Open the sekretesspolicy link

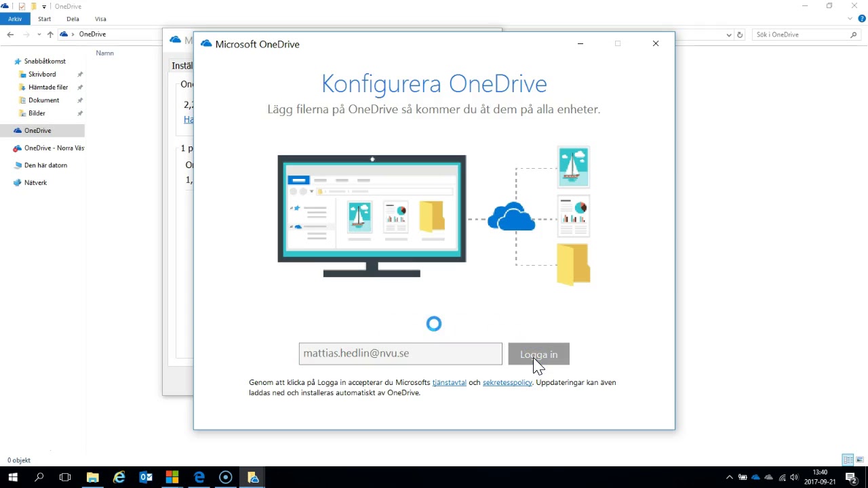tap(507, 382)
